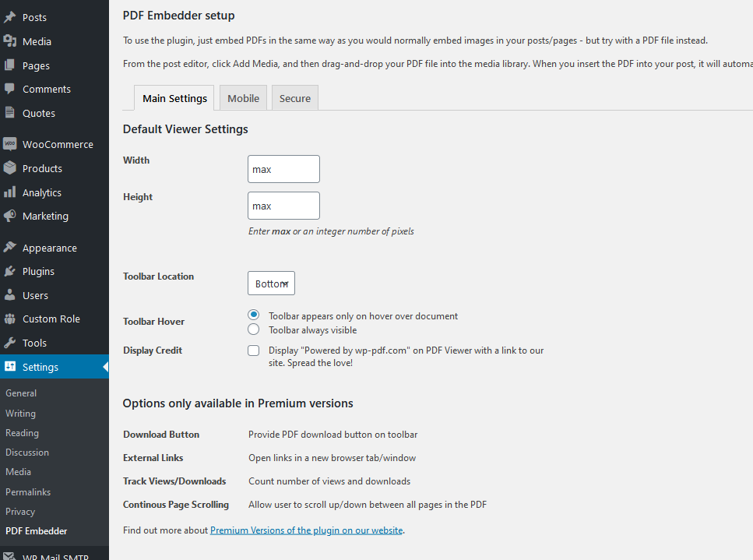Click the Marketing megaphone icon
The height and width of the screenshot is (560, 753).
pos(9,216)
